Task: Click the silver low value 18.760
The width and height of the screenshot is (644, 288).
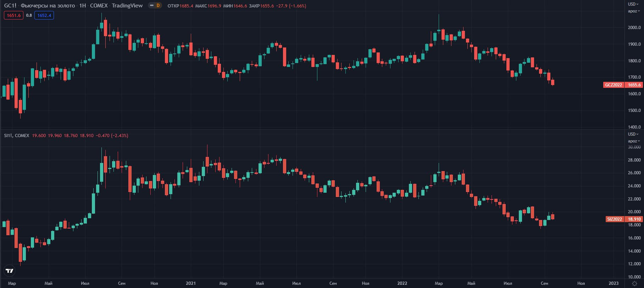Action: click(x=71, y=136)
